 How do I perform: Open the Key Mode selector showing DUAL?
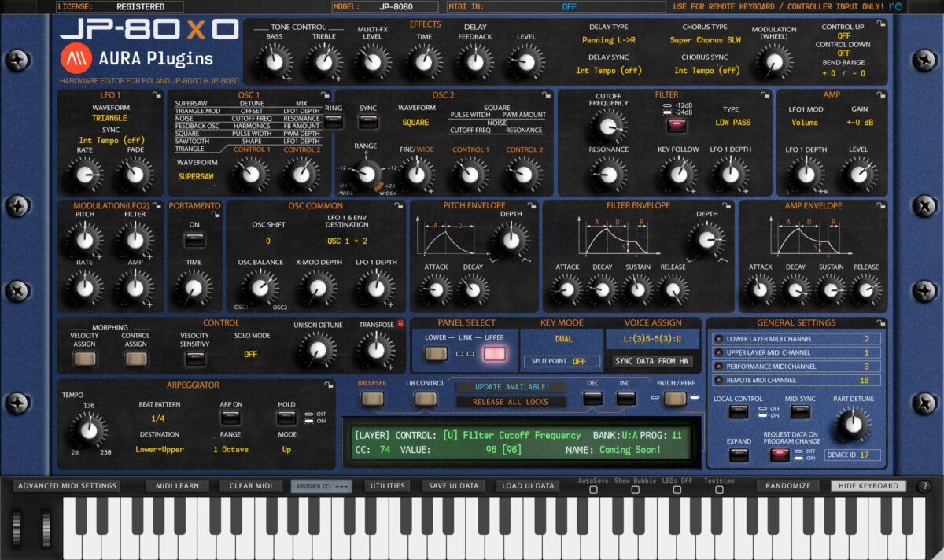[563, 339]
